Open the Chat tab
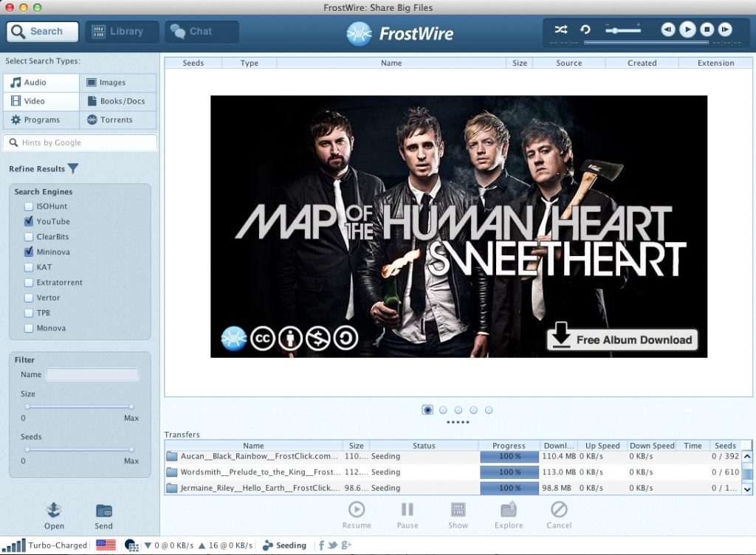The height and width of the screenshot is (555, 756). click(202, 32)
